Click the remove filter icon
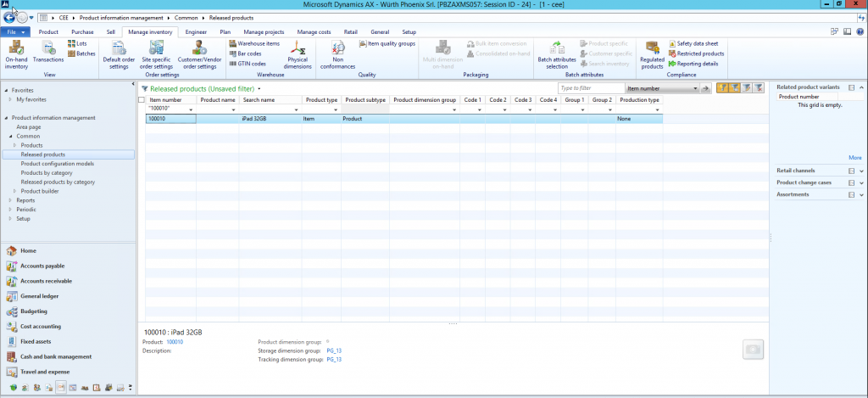Image resolution: width=868 pixels, height=398 pixels. tap(759, 88)
